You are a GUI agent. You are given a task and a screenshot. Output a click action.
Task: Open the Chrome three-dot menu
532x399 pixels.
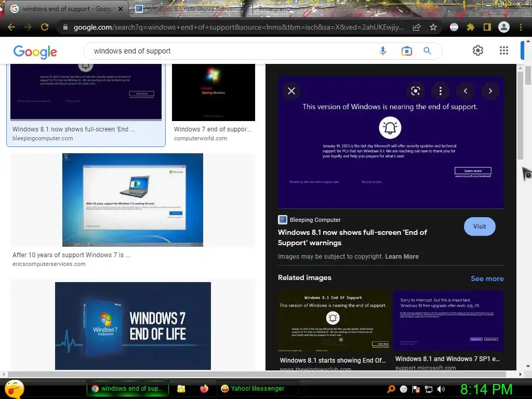pyautogui.click(x=521, y=27)
